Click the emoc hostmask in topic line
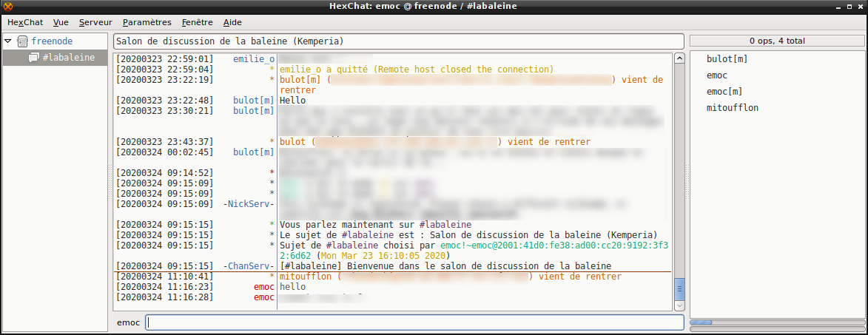Screen dimensions: 868x335 click(555, 250)
